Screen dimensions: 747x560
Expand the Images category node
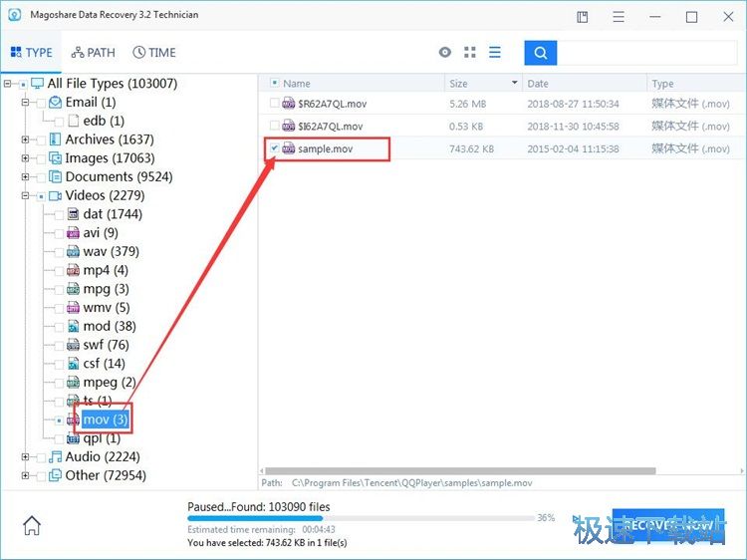coord(25,158)
